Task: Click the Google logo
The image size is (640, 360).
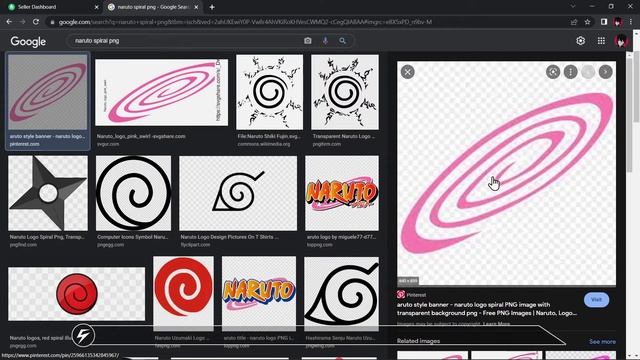Action: point(28,41)
